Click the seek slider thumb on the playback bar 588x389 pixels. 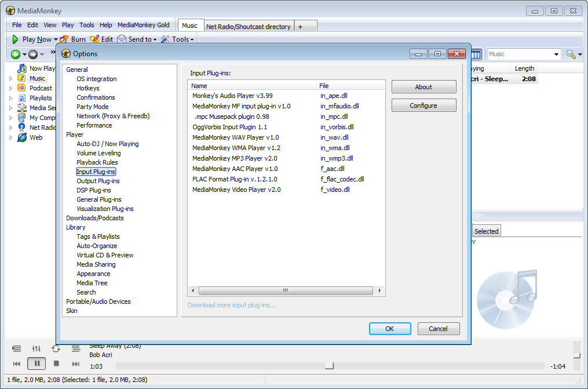pyautogui.click(x=329, y=366)
